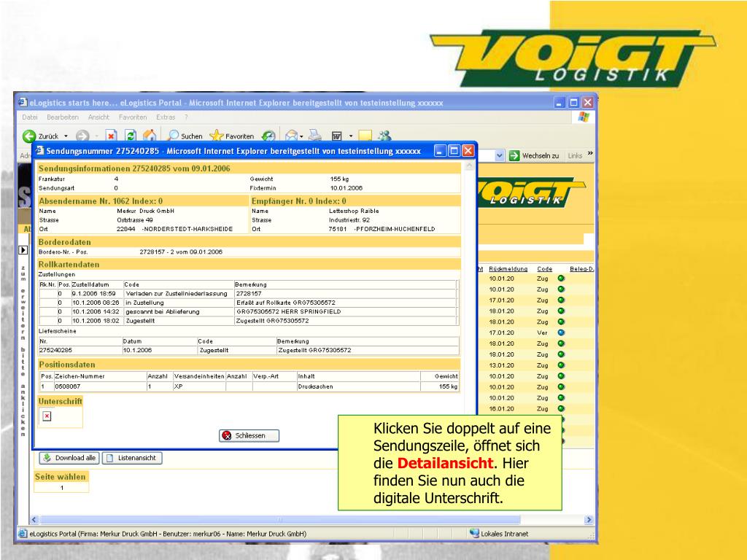Click the detail window scroll-up arrow
This screenshot has width=747, height=560.
click(469, 166)
